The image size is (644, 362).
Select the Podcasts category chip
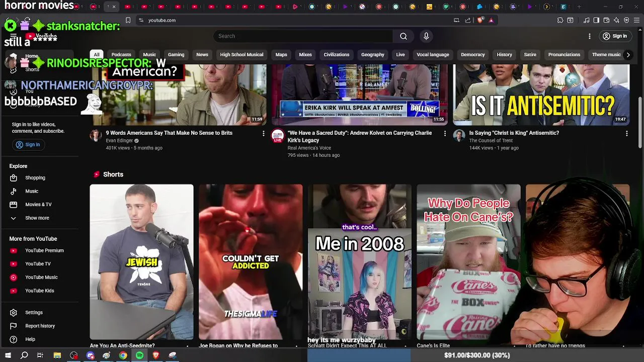[x=121, y=55]
